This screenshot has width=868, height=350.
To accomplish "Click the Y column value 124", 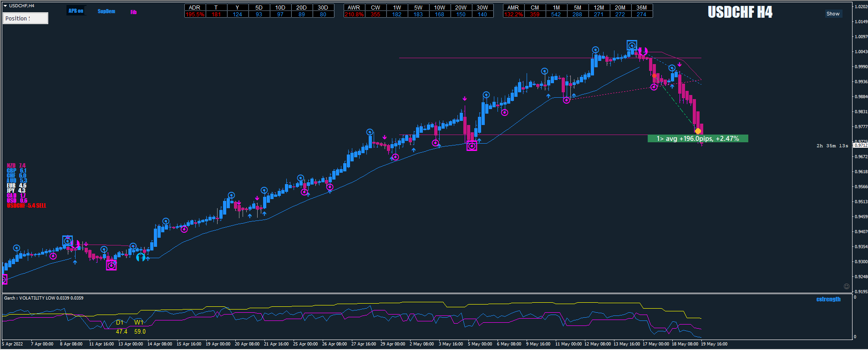I will tap(238, 15).
